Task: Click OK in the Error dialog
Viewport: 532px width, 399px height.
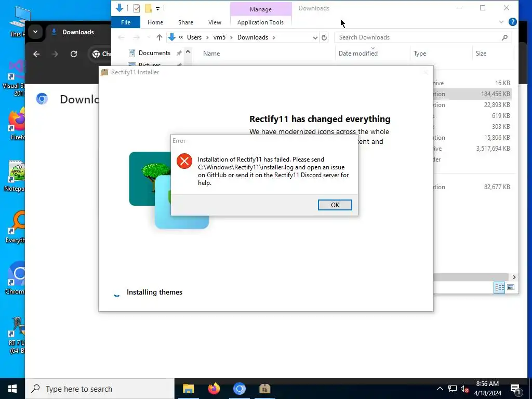Action: click(335, 205)
